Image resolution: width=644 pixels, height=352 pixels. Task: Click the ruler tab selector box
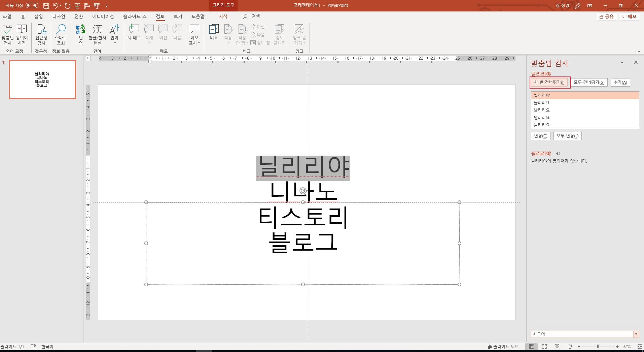(x=88, y=58)
